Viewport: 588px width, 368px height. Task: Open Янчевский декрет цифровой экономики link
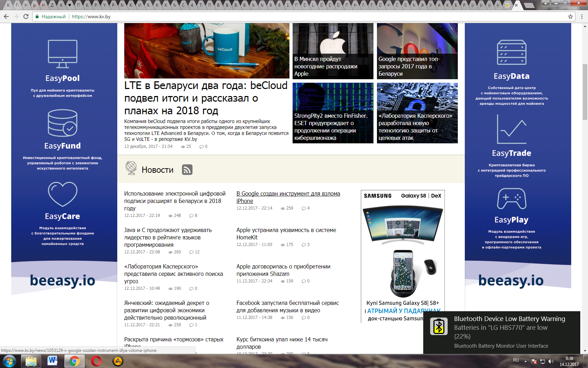(167, 310)
